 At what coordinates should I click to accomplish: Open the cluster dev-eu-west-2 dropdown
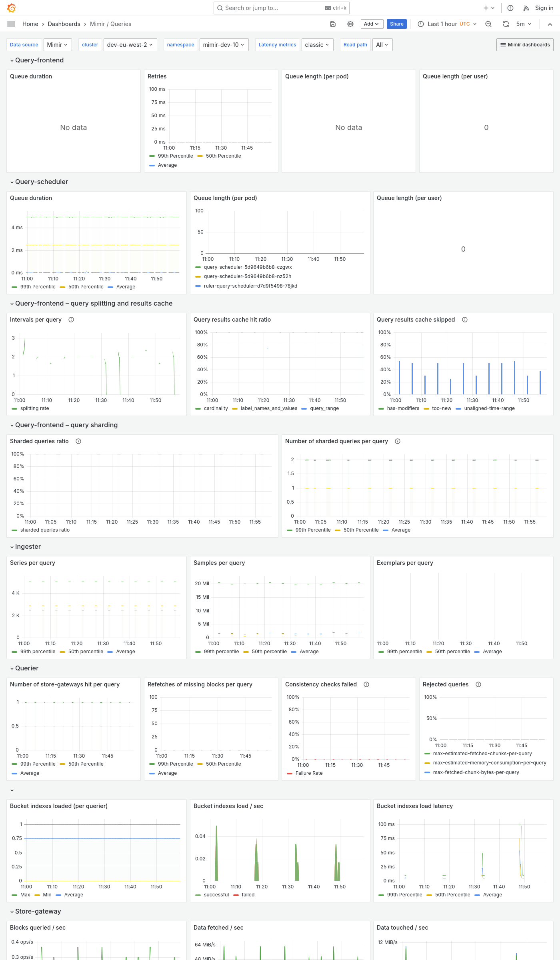coord(130,45)
